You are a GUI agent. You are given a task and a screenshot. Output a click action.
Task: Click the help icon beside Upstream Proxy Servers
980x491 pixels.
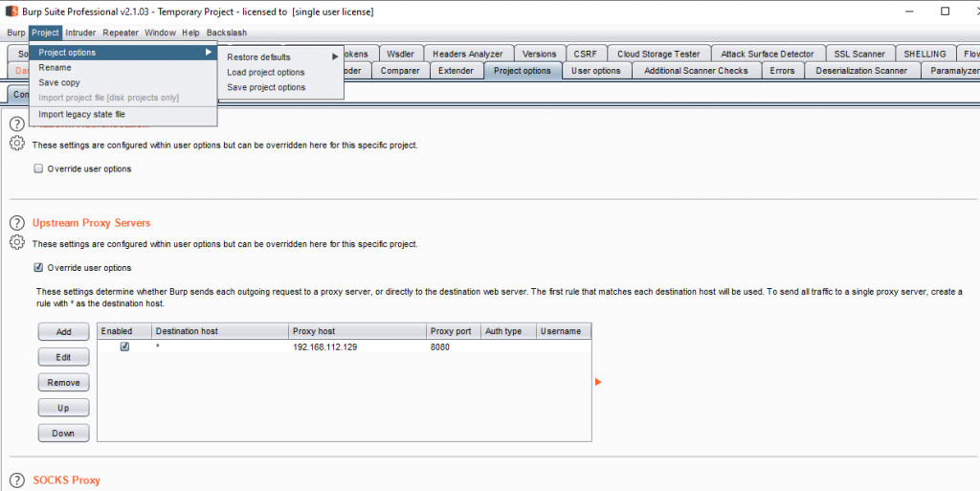coord(16,223)
